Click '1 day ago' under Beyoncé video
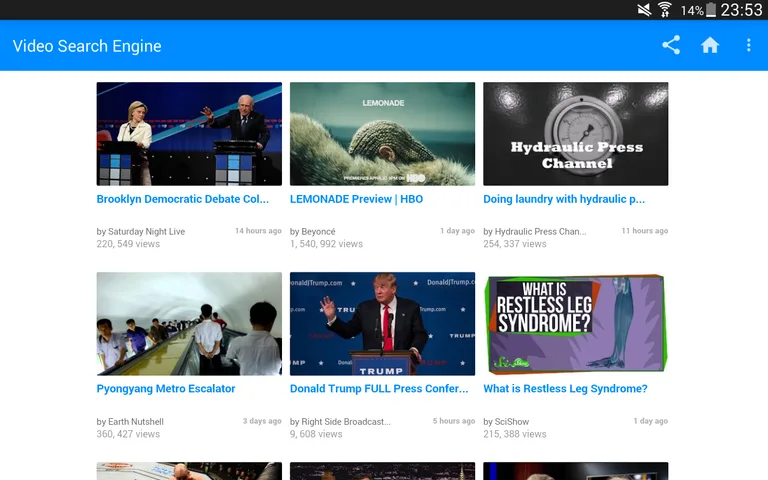 457,231
